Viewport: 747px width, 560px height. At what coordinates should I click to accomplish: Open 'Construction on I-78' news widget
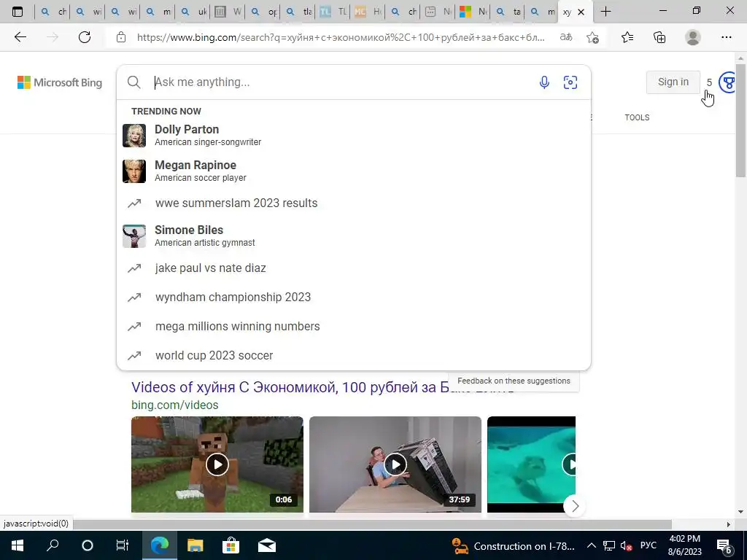tap(514, 546)
